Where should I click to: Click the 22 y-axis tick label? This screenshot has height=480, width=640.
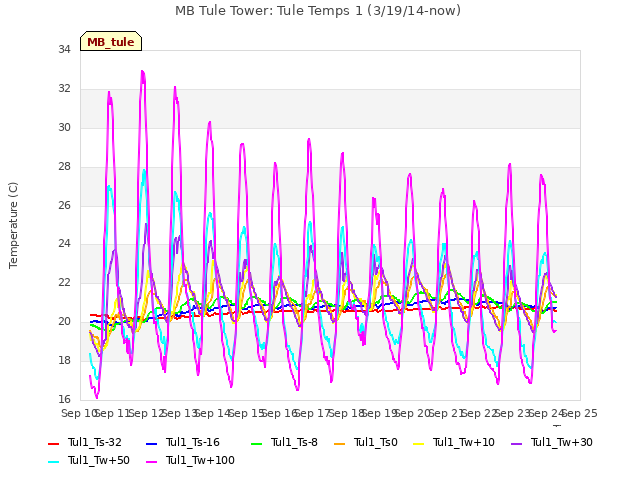[x=64, y=282]
